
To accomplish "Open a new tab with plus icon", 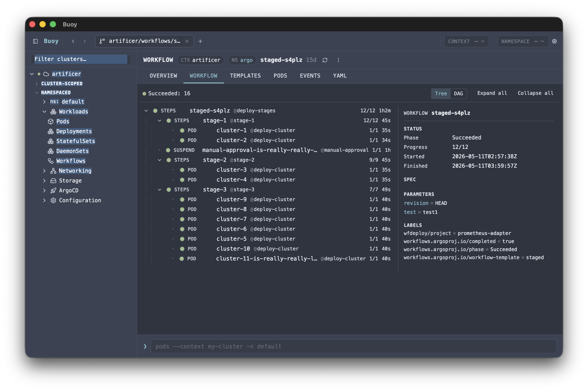I will pos(200,41).
